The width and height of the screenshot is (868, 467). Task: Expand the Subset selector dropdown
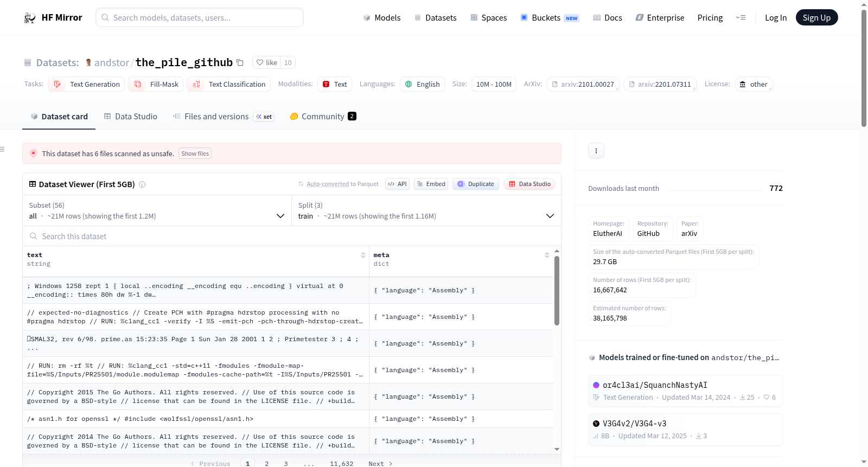click(157, 211)
